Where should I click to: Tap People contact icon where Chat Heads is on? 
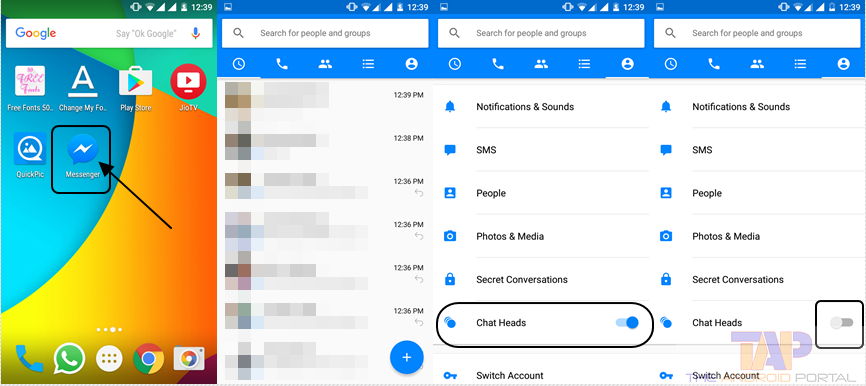[x=450, y=193]
